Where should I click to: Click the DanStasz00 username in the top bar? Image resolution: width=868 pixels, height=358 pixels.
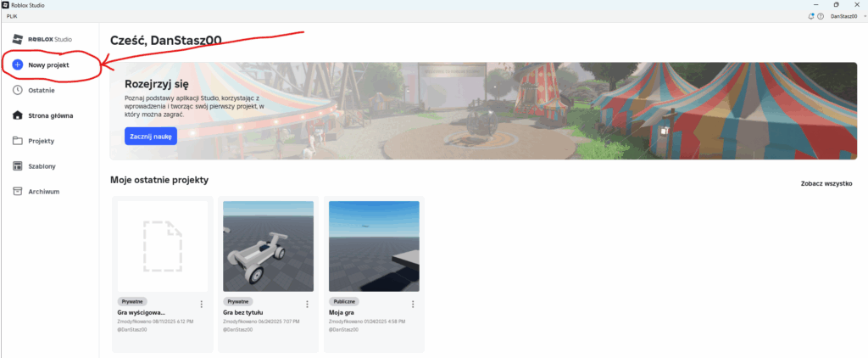[843, 17]
